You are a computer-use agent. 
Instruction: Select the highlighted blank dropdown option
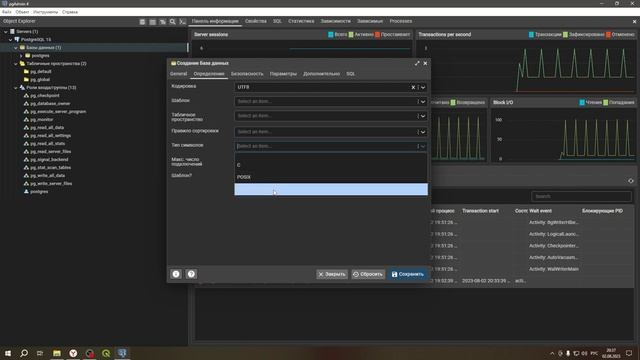pyautogui.click(x=331, y=189)
